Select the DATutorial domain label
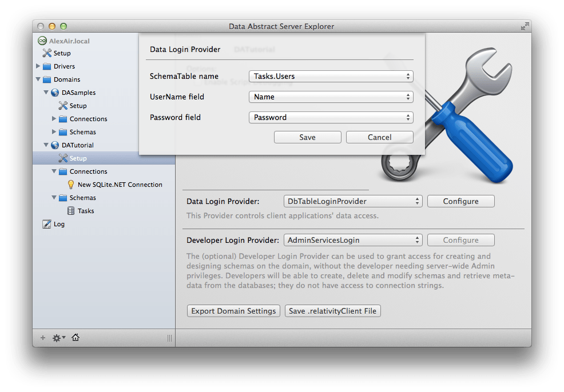 coord(78,145)
